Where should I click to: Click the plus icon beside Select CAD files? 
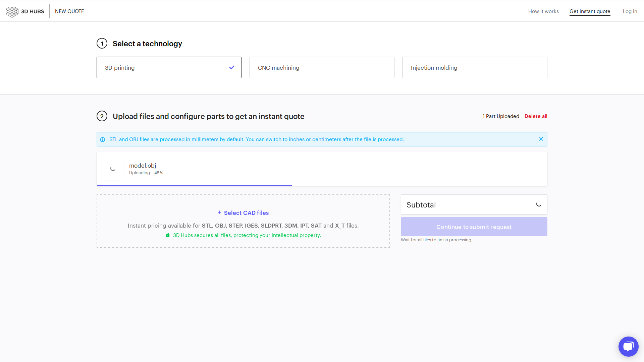tap(219, 213)
